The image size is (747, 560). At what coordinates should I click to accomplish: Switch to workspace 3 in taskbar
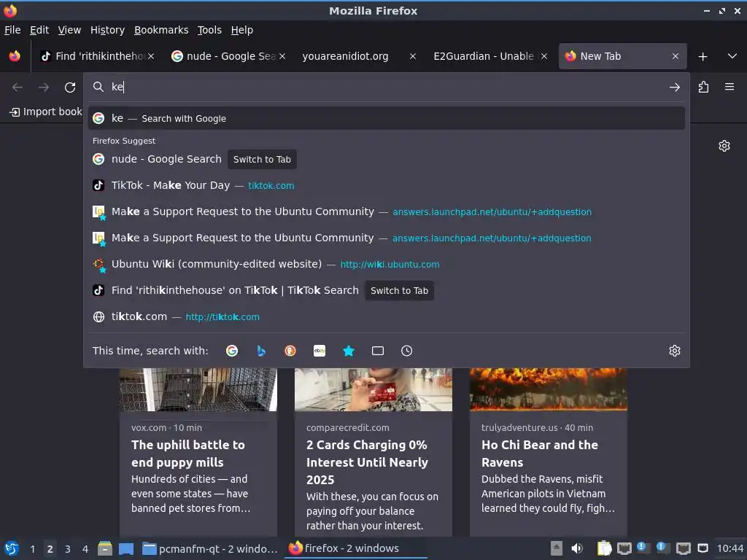click(x=68, y=549)
